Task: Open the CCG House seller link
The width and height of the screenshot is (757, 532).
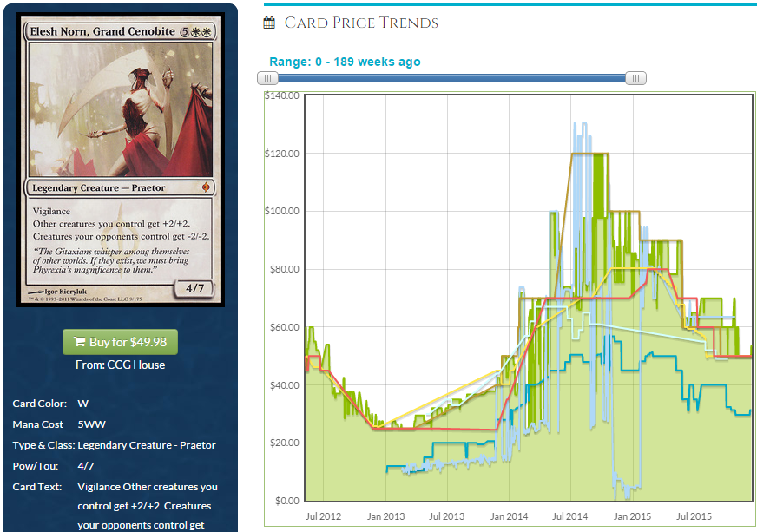Action: coord(135,365)
